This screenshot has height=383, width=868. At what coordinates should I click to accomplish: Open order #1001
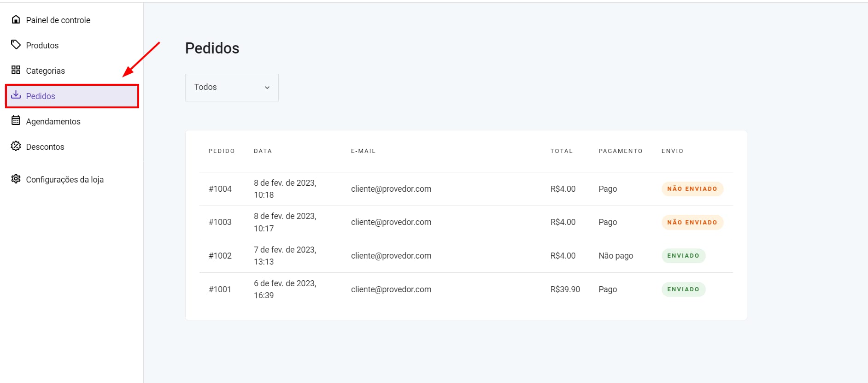tap(220, 289)
